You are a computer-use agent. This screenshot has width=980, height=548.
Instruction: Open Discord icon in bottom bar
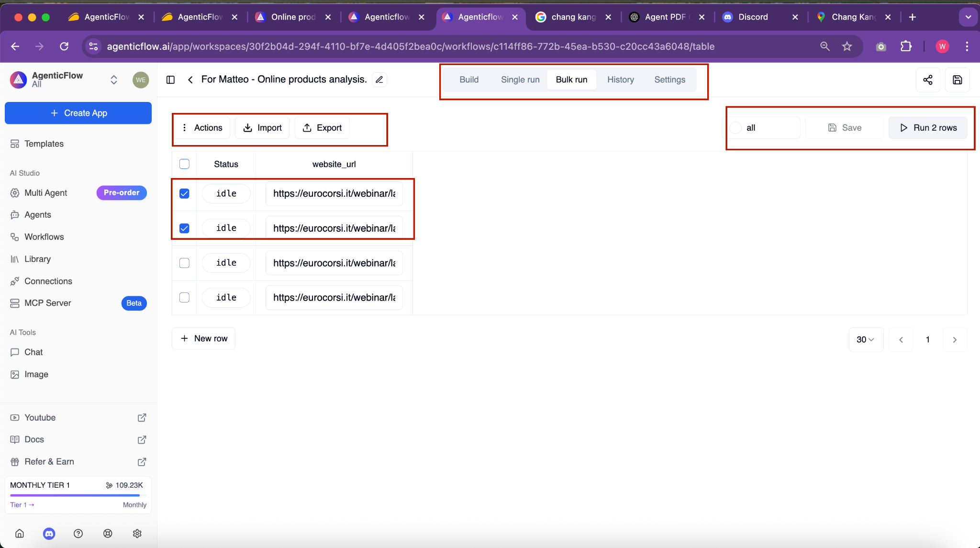tap(49, 533)
